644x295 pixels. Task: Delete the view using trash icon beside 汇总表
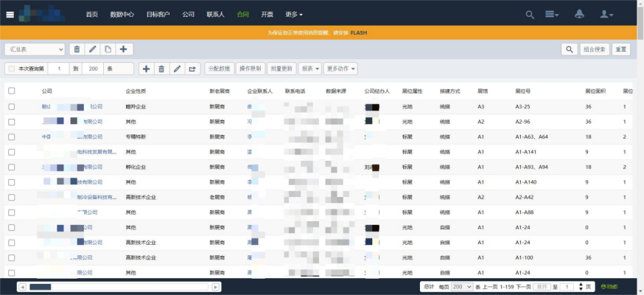76,49
